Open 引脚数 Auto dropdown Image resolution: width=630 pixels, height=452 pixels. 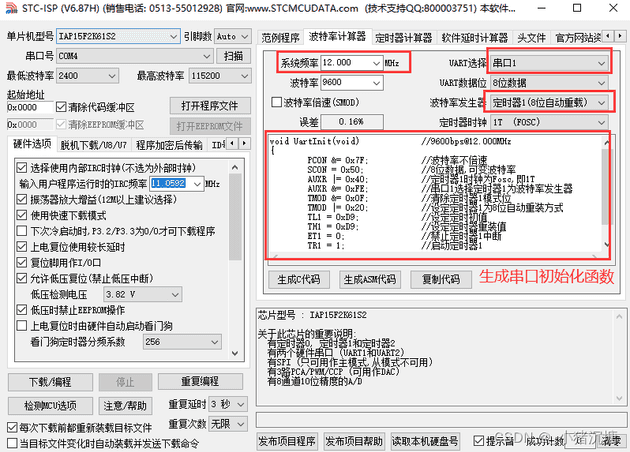(x=233, y=36)
